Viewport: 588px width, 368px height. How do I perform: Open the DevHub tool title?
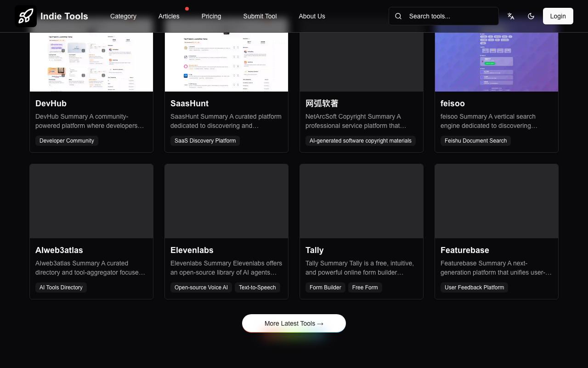51,103
